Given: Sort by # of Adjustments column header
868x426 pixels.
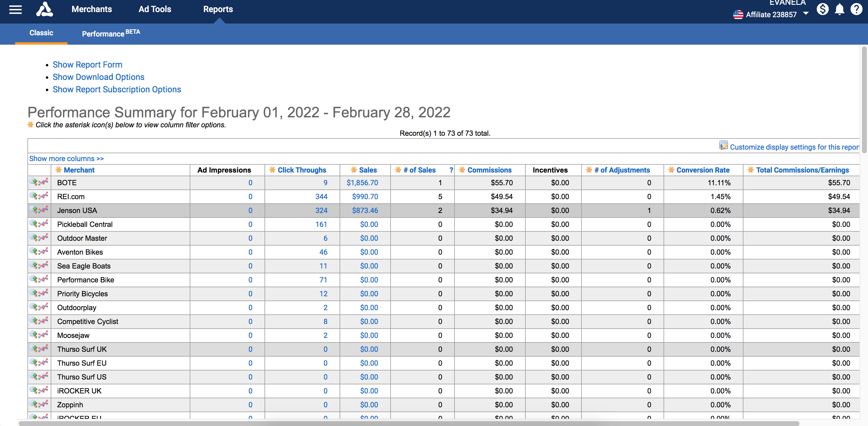Looking at the screenshot, I should coord(622,170).
